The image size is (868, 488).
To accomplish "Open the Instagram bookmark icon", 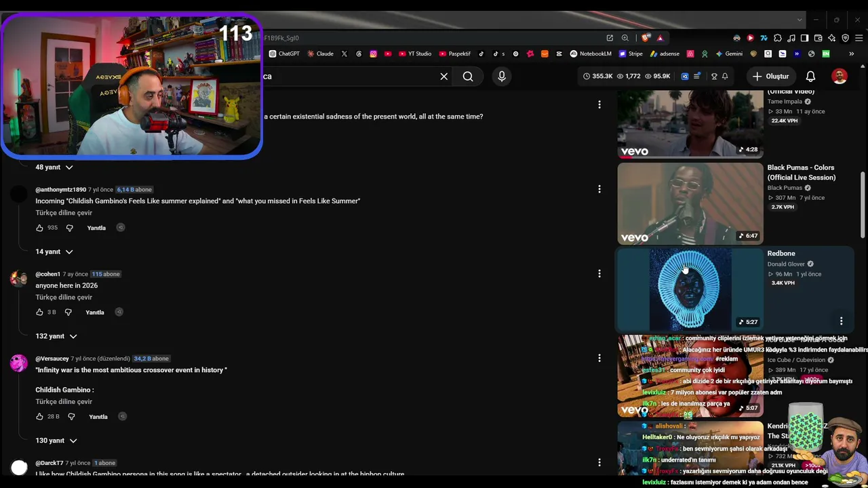I will (373, 54).
